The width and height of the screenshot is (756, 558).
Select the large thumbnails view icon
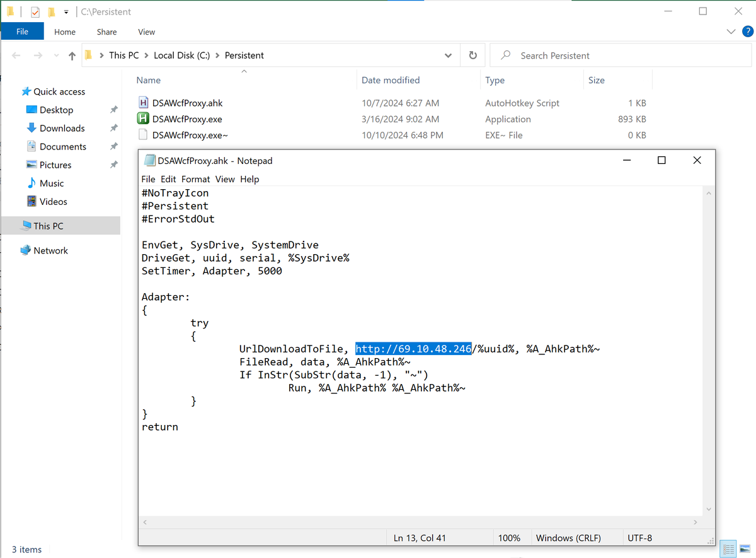746,549
